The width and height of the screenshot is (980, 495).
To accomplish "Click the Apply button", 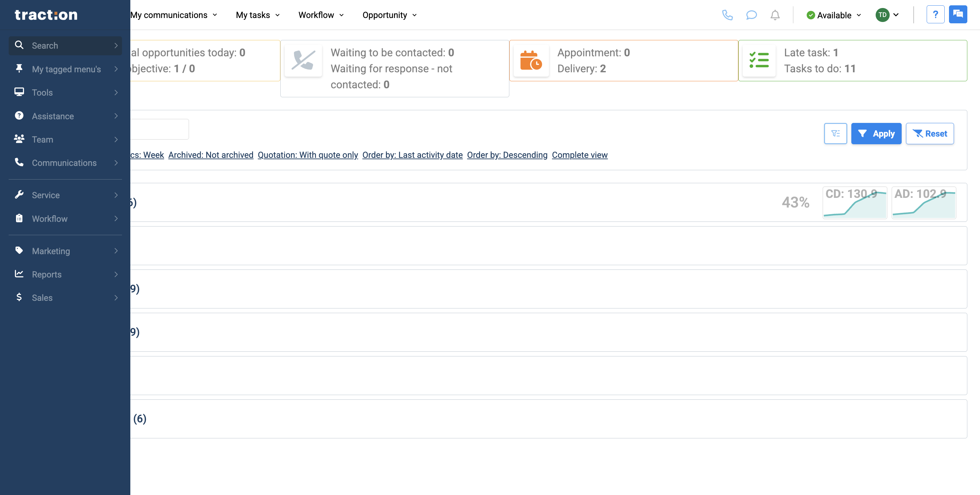I will click(x=876, y=134).
